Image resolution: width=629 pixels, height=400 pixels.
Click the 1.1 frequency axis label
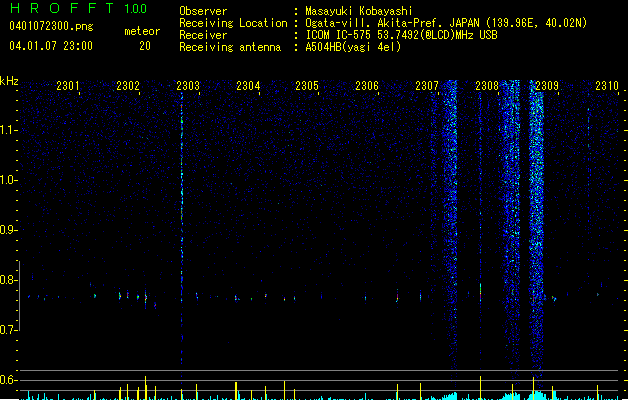click(x=8, y=130)
